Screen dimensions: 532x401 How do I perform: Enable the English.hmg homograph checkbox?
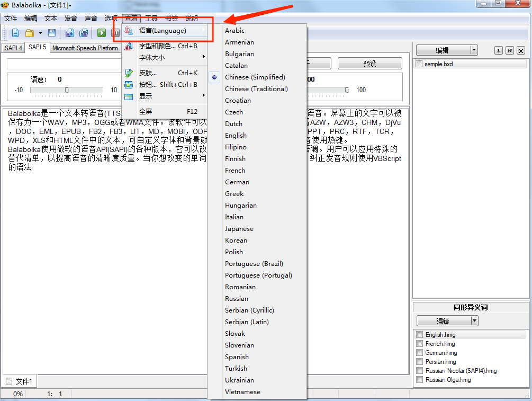point(419,335)
